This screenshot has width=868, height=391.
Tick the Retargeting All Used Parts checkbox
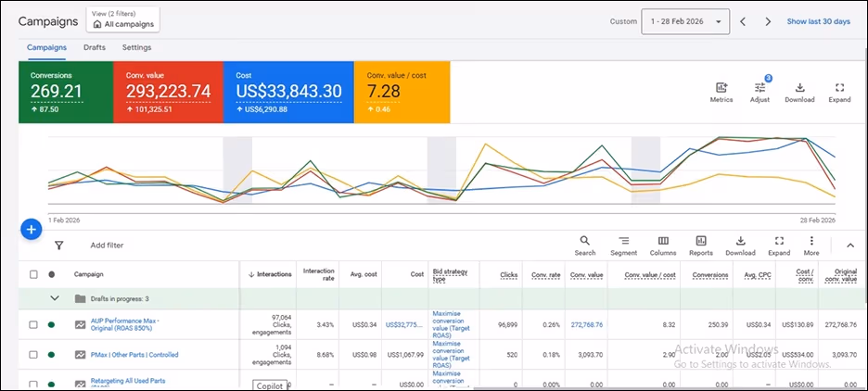(33, 385)
